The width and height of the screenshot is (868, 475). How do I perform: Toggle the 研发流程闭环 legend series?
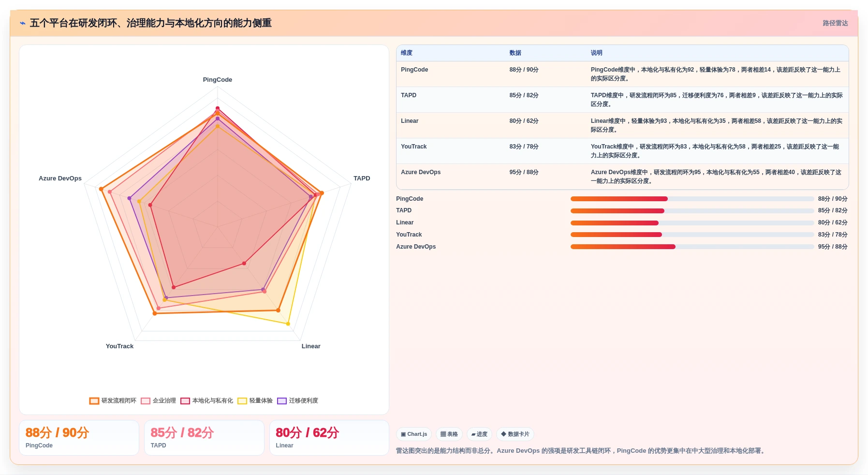(113, 401)
